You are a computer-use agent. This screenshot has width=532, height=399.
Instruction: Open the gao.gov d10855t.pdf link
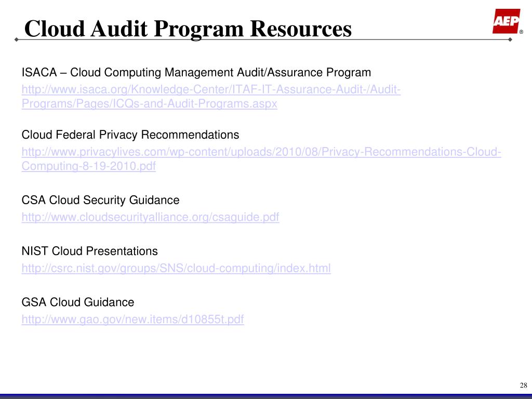pyautogui.click(x=132, y=319)
